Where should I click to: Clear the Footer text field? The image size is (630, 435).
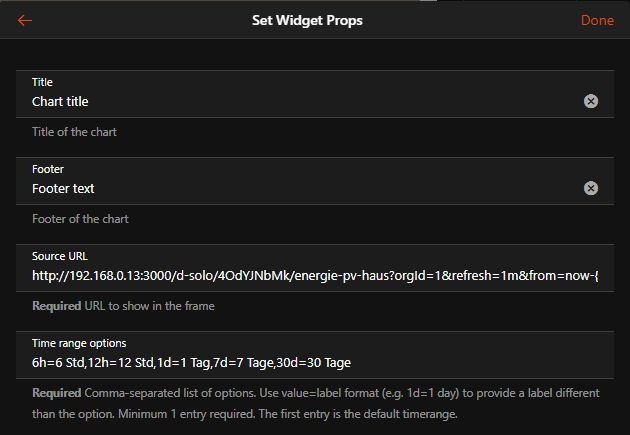point(591,188)
